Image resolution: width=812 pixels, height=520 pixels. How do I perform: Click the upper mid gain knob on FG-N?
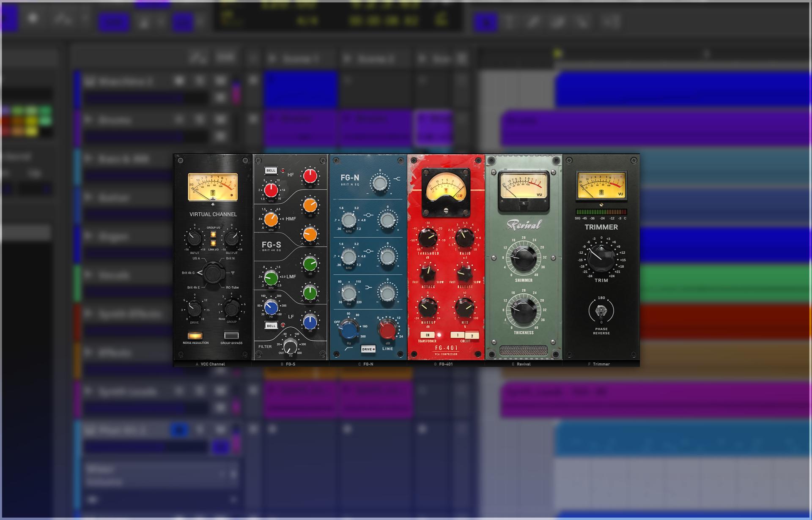[387, 220]
